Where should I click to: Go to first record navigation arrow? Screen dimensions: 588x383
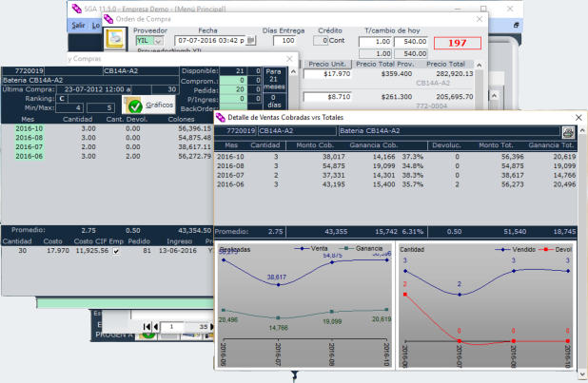tap(147, 327)
